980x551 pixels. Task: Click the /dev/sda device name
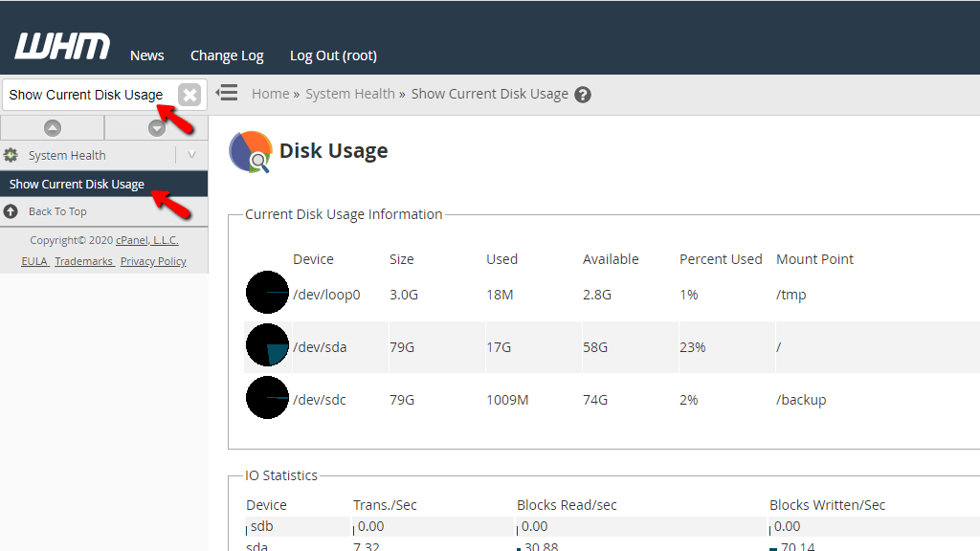[x=320, y=346]
